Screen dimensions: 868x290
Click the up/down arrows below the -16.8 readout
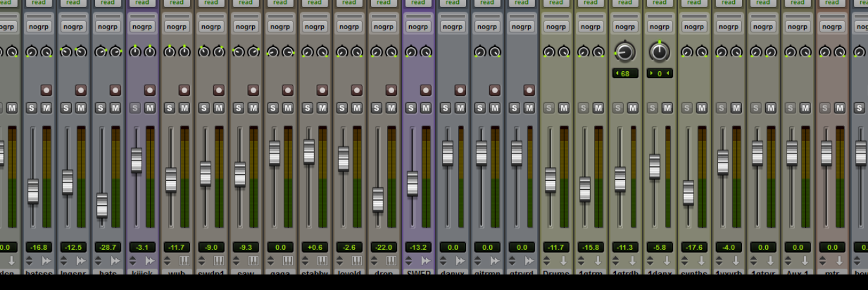(x=29, y=260)
